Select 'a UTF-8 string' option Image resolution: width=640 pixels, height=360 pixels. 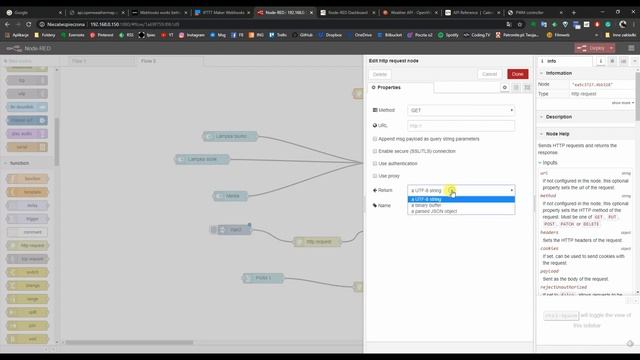click(x=461, y=199)
